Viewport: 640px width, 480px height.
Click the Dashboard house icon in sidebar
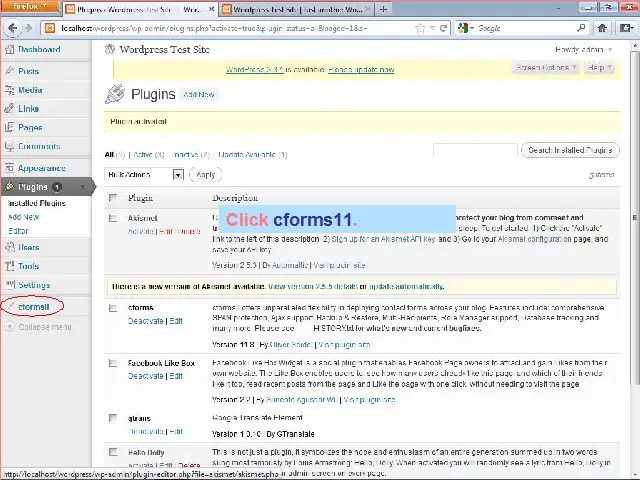[x=9, y=49]
